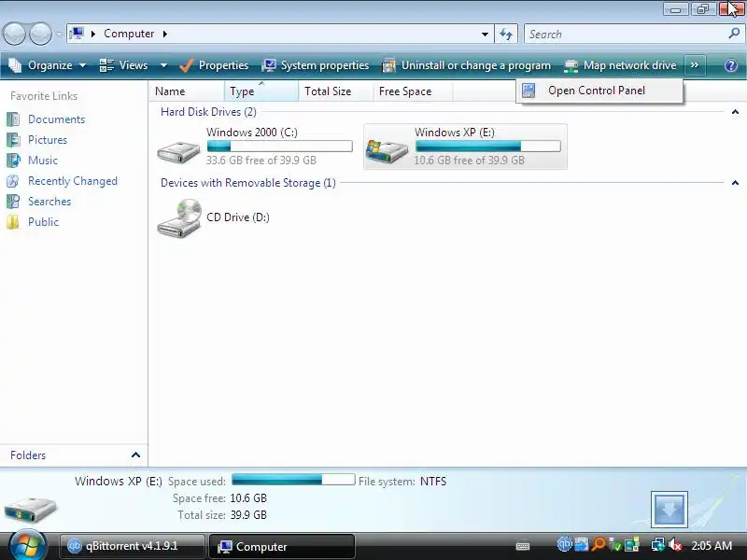Select the Windows 2000 (C:) drive icon
Screen dimensions: 747x560
[x=178, y=151]
